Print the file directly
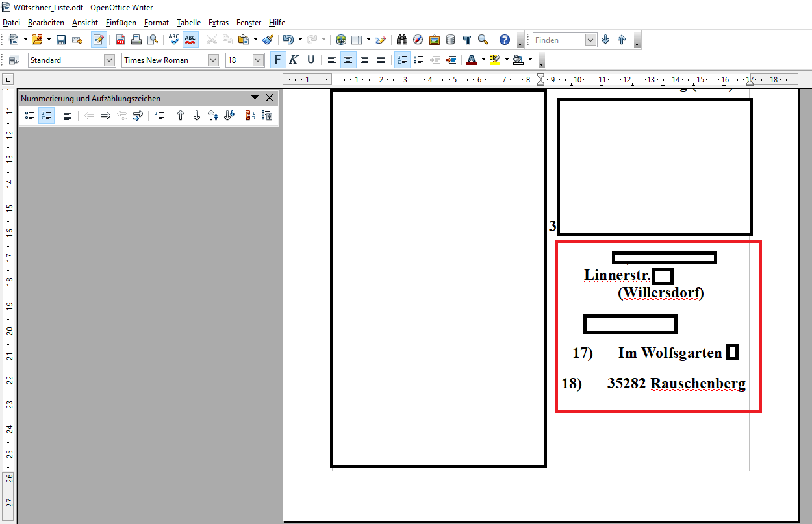 point(136,40)
